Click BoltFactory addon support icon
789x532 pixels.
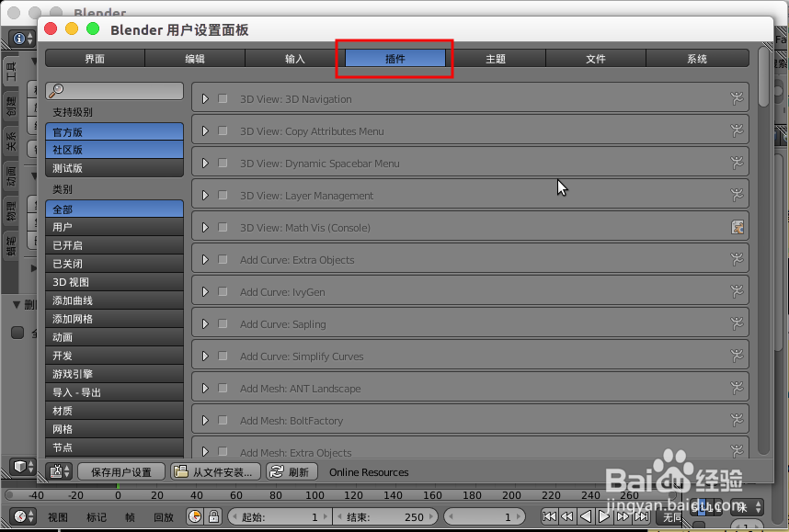(x=737, y=421)
